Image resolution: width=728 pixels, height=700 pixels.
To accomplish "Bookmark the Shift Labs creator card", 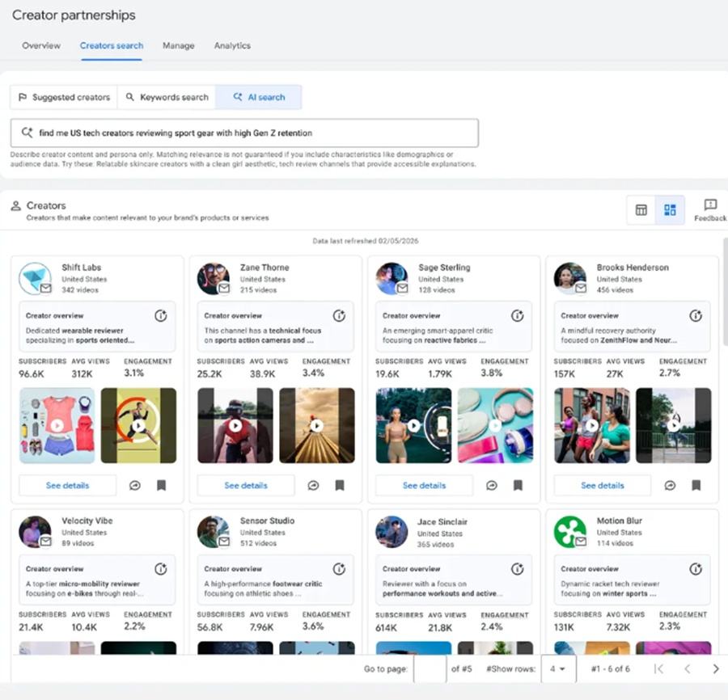I will coord(161,486).
